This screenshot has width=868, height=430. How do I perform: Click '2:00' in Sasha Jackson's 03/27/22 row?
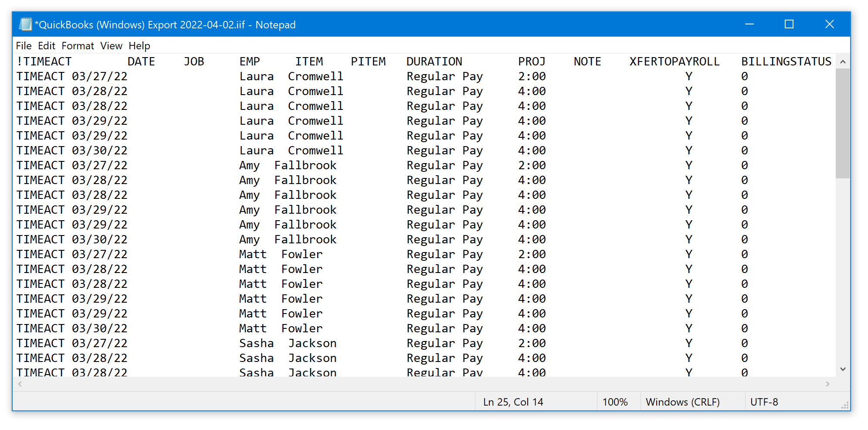click(x=532, y=343)
